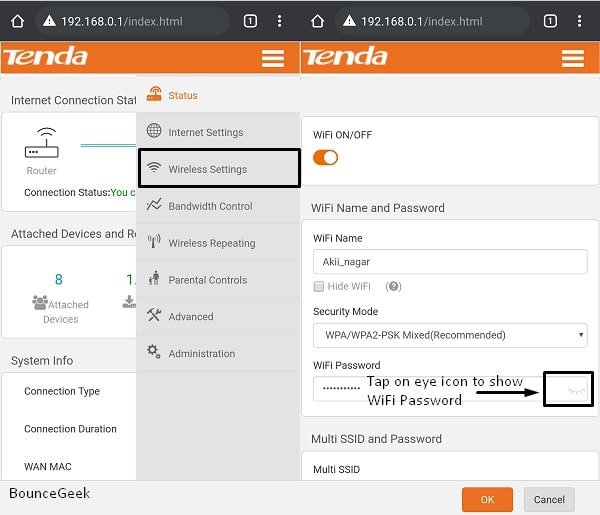This screenshot has height=515, width=600.
Task: Click the Connection Type label
Action: tap(62, 391)
